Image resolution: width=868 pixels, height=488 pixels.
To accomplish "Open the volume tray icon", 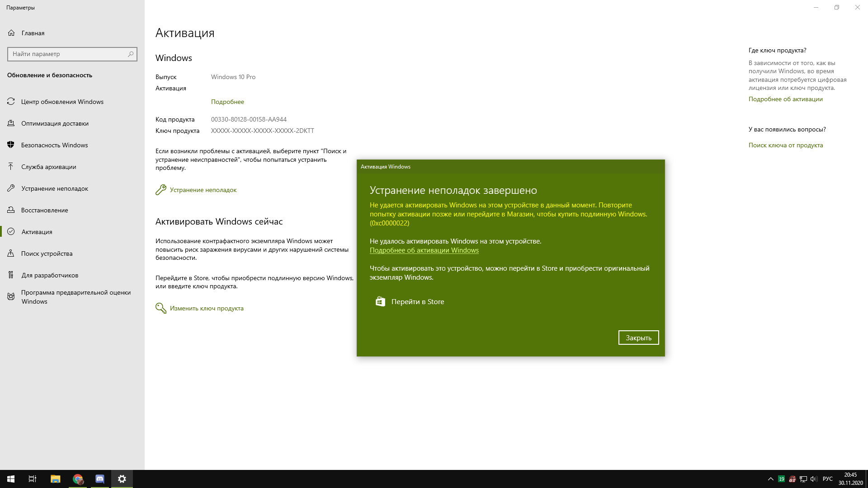I will (x=814, y=479).
